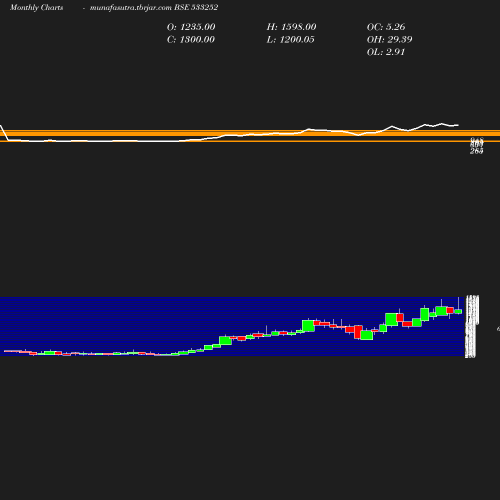500x500 pixels.
Task: Click the OC: 5.26 reading
Action: pyautogui.click(x=386, y=27)
